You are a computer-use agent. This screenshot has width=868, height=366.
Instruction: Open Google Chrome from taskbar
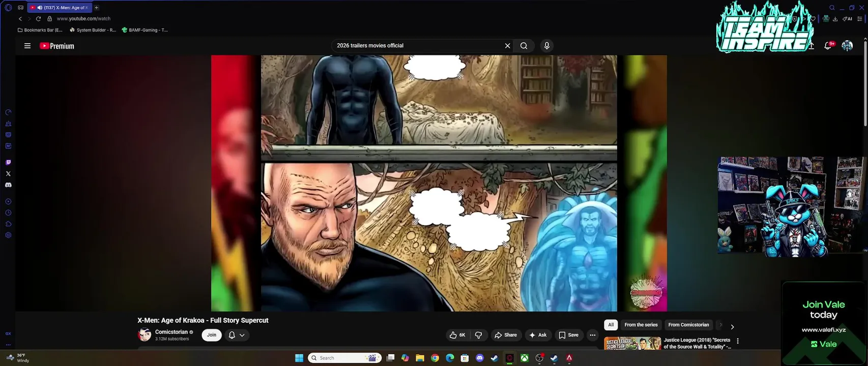click(x=435, y=358)
